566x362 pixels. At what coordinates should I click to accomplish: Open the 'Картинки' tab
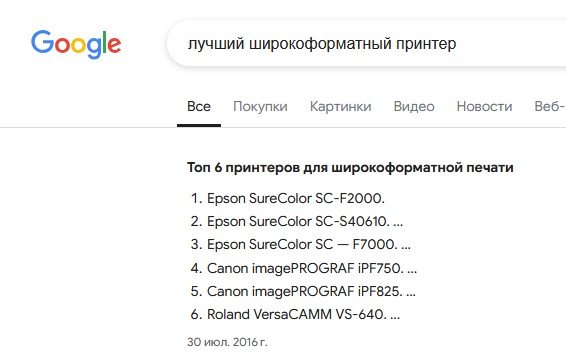tap(340, 106)
